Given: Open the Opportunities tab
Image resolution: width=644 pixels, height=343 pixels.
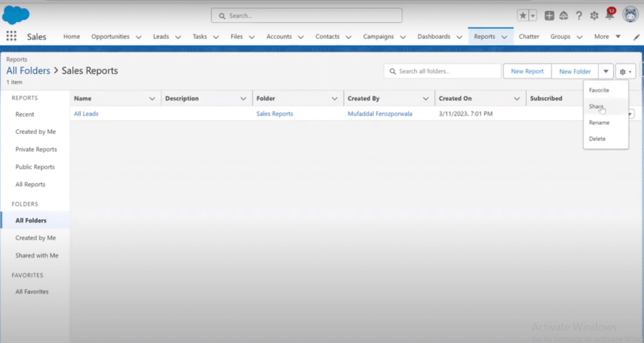Looking at the screenshot, I should (110, 36).
